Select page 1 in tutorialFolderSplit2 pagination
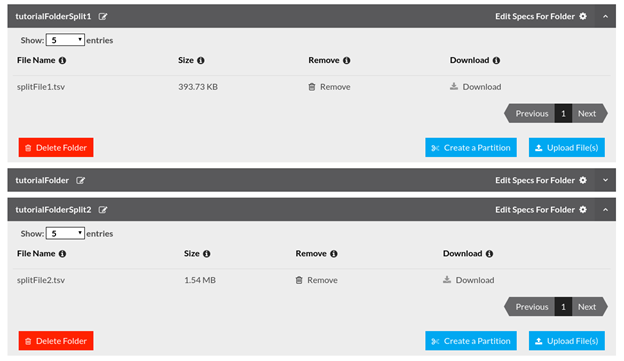 tap(564, 307)
